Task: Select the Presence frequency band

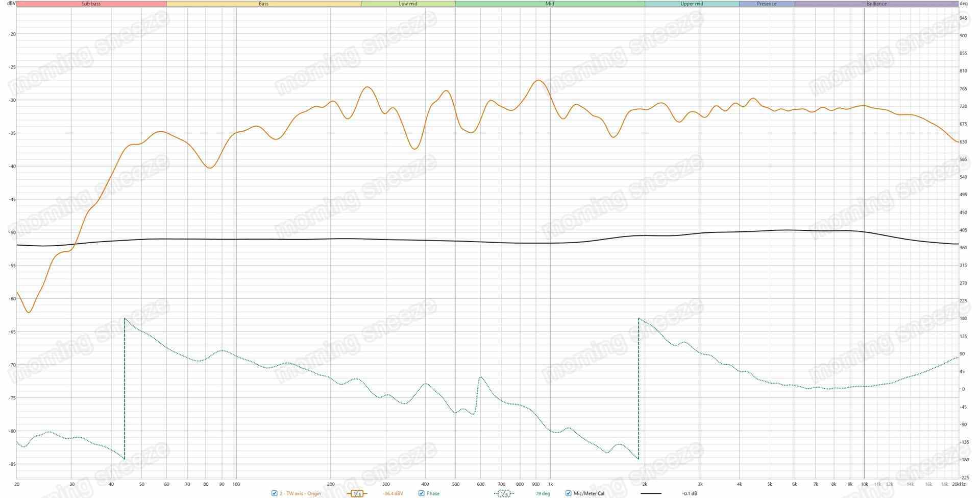Action: click(x=767, y=4)
